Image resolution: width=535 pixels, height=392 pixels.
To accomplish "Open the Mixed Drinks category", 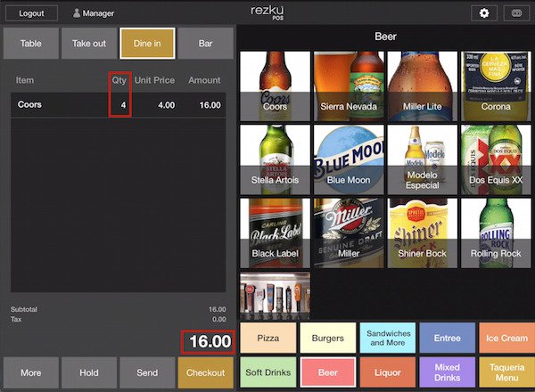I will click(448, 372).
